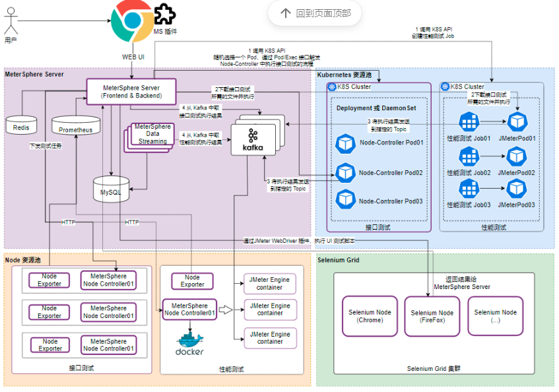Click MeterSphere Node Controller01 above docker logo
Viewport: 559px width, 392px height.
tap(189, 310)
